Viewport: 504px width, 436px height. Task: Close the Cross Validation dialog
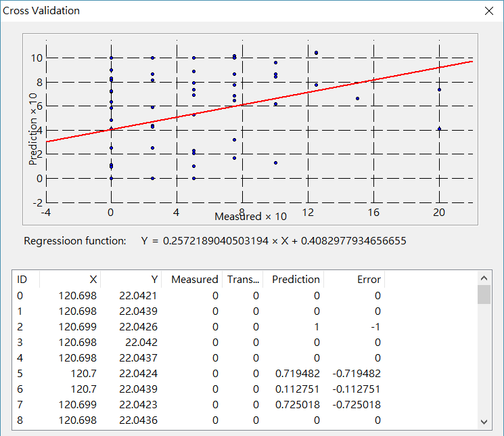coord(489,11)
